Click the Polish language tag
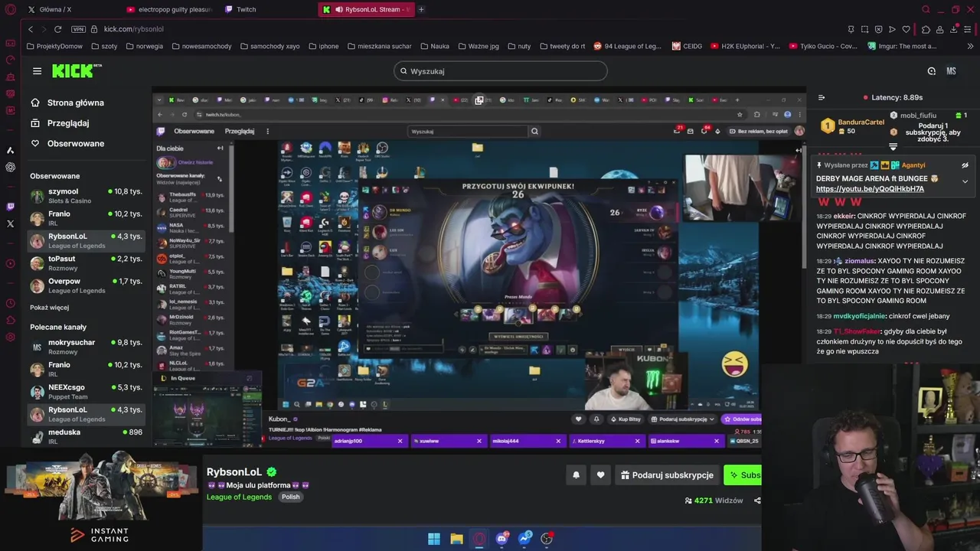 pos(290,497)
